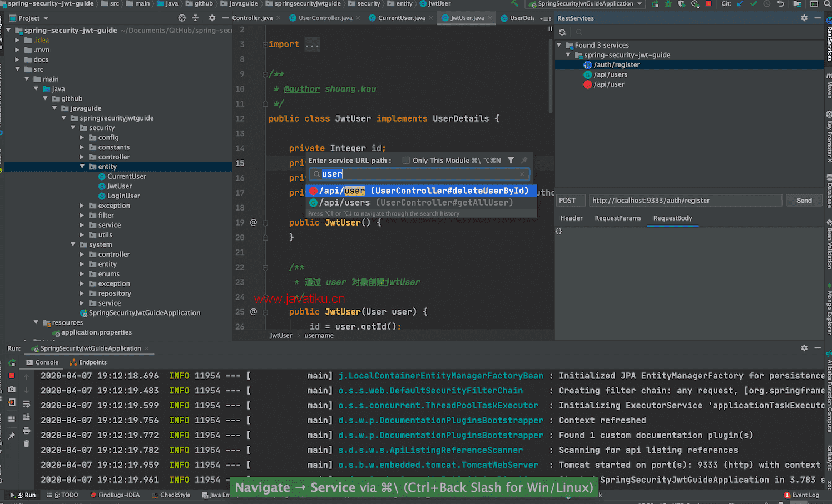The image size is (832, 504).
Task: Click the Send request button
Action: coord(804,200)
